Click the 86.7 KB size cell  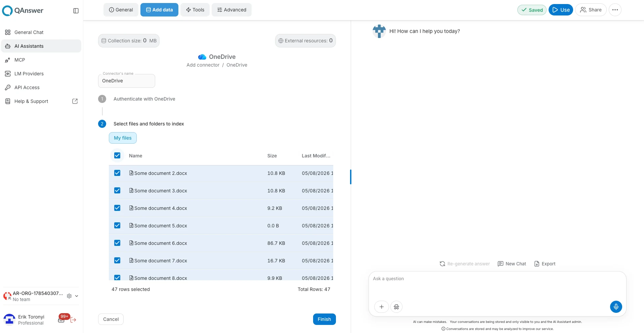[x=276, y=243]
